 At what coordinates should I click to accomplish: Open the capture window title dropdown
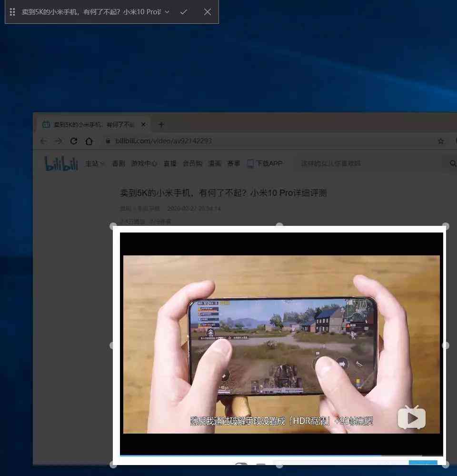click(x=167, y=12)
